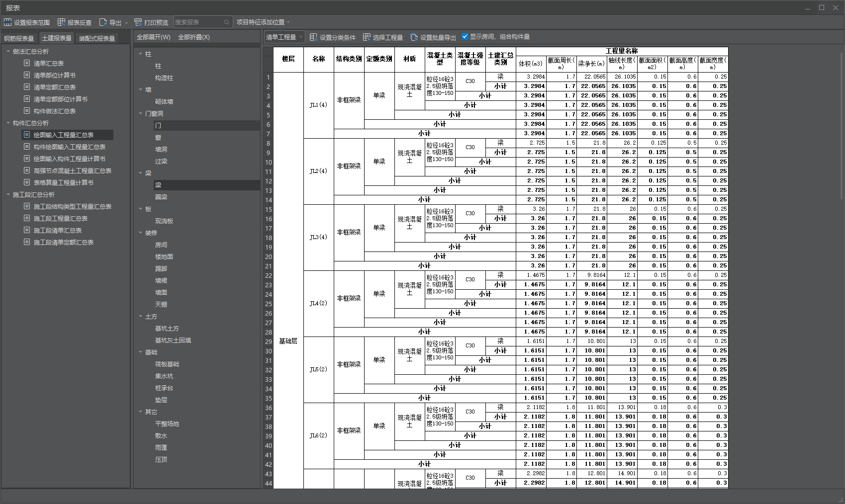Image resolution: width=845 pixels, height=504 pixels.
Task: Select 现浇板 in component tree
Action: [x=164, y=221]
